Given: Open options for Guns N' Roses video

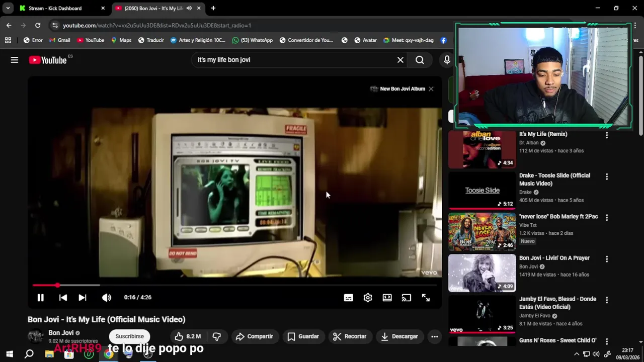Looking at the screenshot, I should pyautogui.click(x=607, y=341).
